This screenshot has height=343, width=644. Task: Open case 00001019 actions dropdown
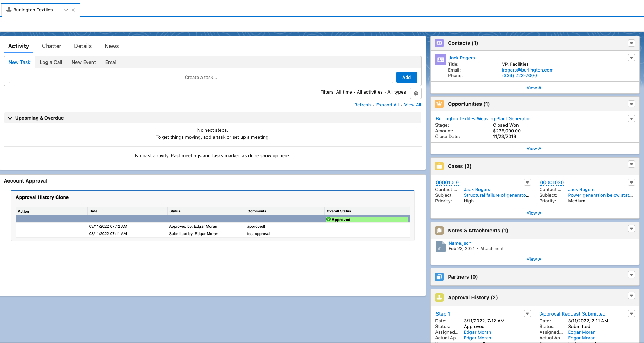[527, 183]
